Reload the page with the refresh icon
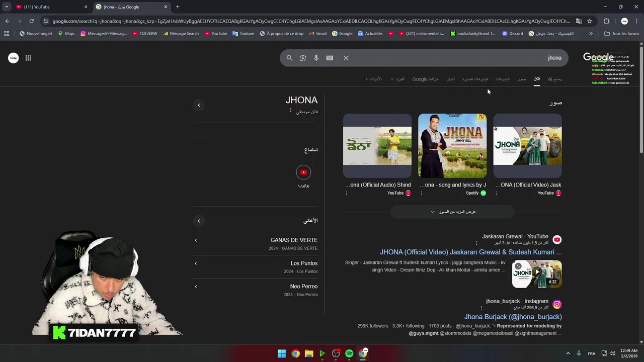 [31, 21]
